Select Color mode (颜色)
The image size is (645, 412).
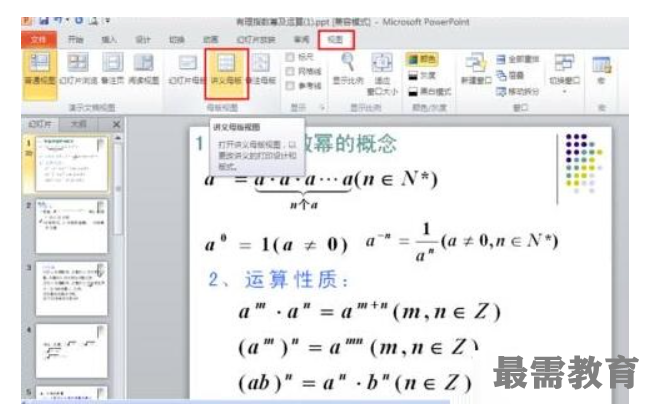422,60
